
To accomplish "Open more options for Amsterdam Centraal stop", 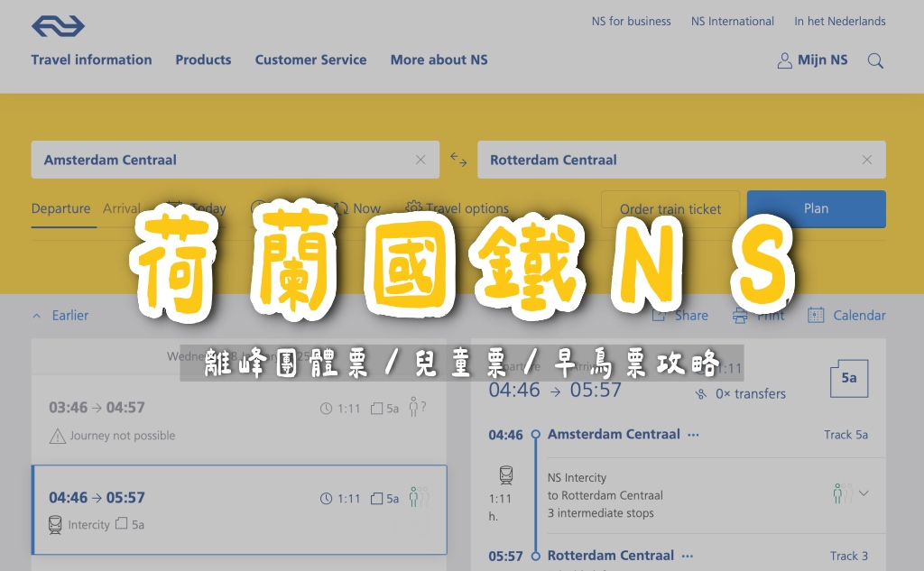I will 693,435.
